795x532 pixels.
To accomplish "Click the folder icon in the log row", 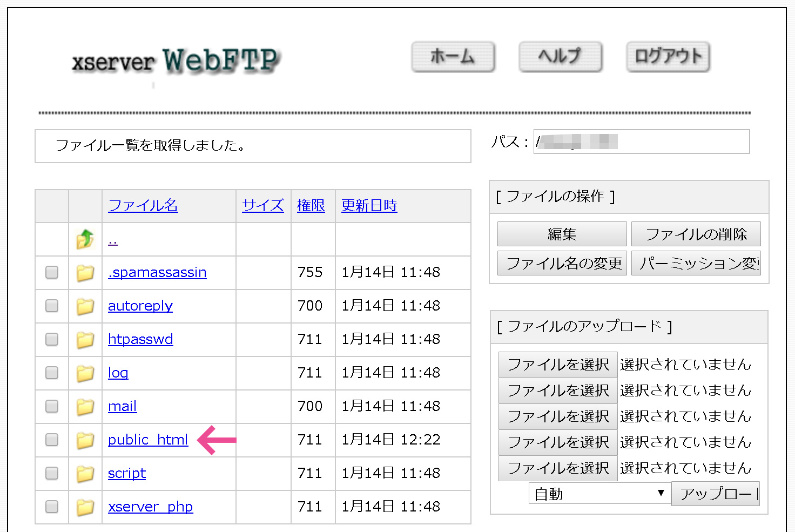I will tap(85, 373).
